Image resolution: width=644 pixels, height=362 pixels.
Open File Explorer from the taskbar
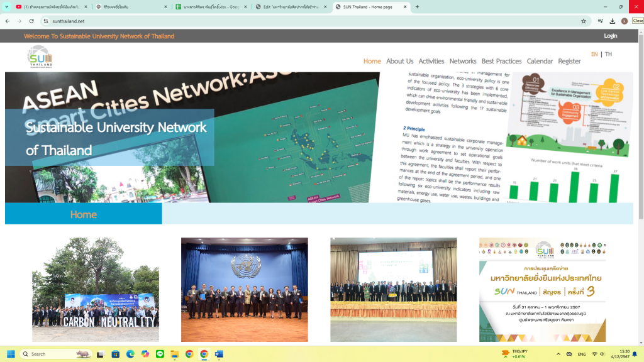click(175, 354)
